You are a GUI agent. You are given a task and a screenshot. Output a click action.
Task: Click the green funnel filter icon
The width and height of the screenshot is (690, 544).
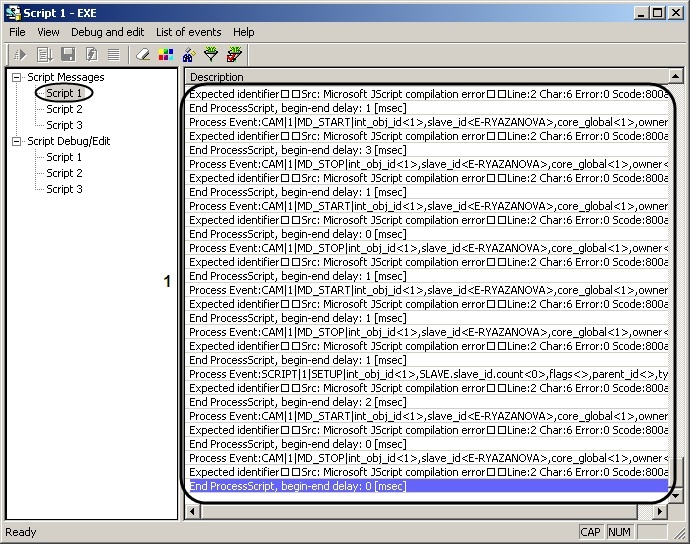tap(211, 54)
